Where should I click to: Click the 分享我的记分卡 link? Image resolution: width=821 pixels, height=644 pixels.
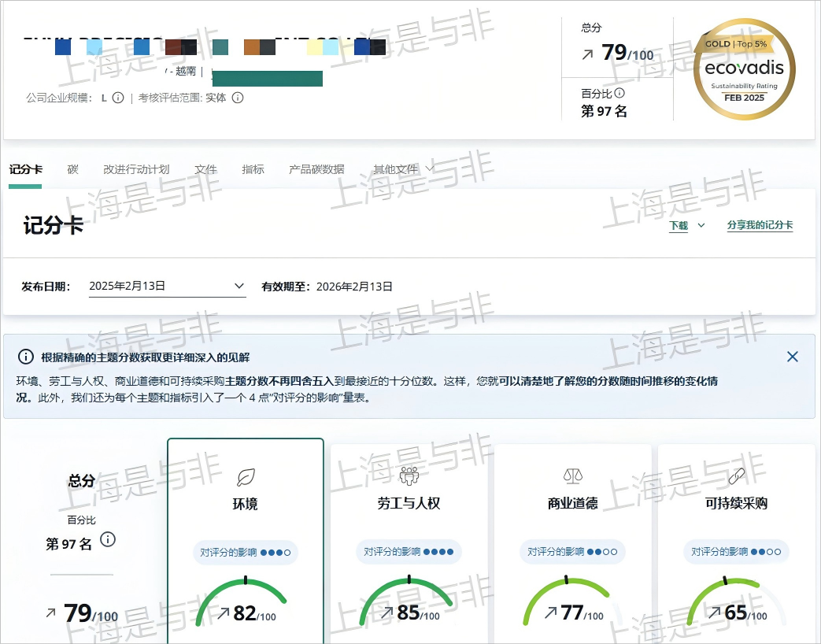click(x=760, y=225)
